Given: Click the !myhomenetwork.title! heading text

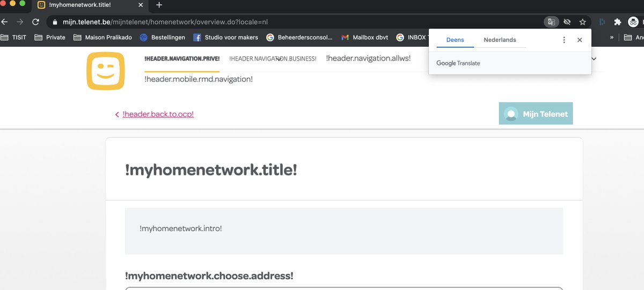Looking at the screenshot, I should [x=211, y=170].
